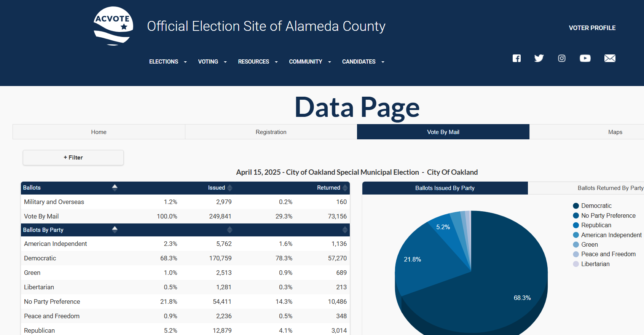Toggle No Party Preference legend item

click(x=608, y=215)
